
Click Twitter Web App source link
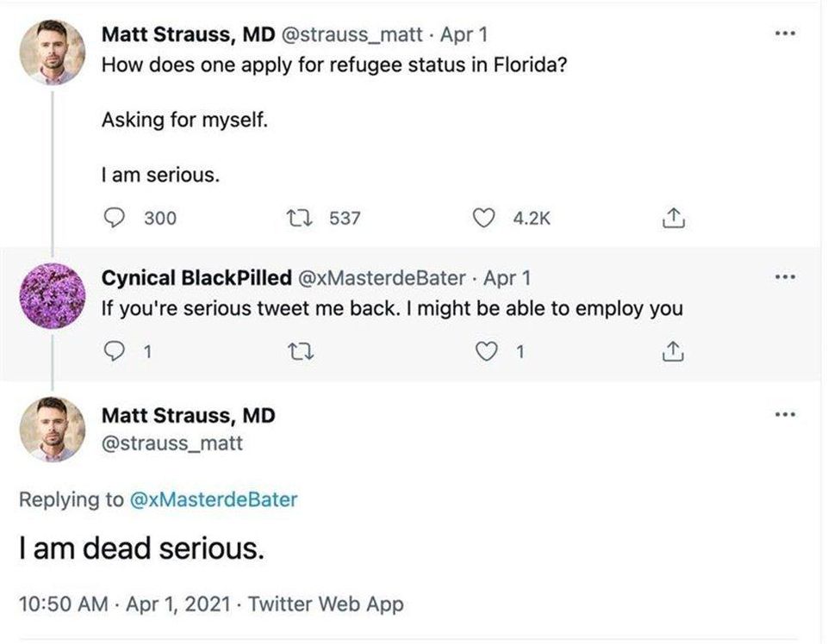tap(325, 604)
